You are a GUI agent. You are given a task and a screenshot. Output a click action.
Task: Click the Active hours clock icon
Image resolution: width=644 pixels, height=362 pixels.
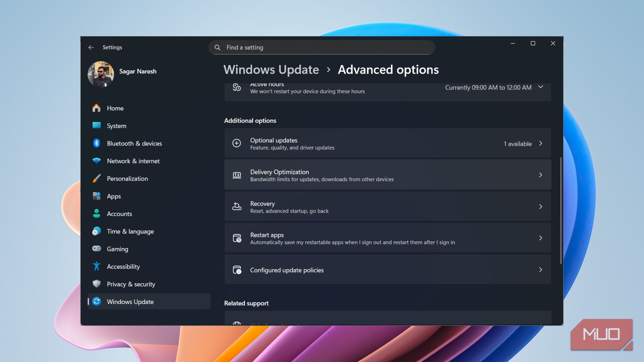237,87
